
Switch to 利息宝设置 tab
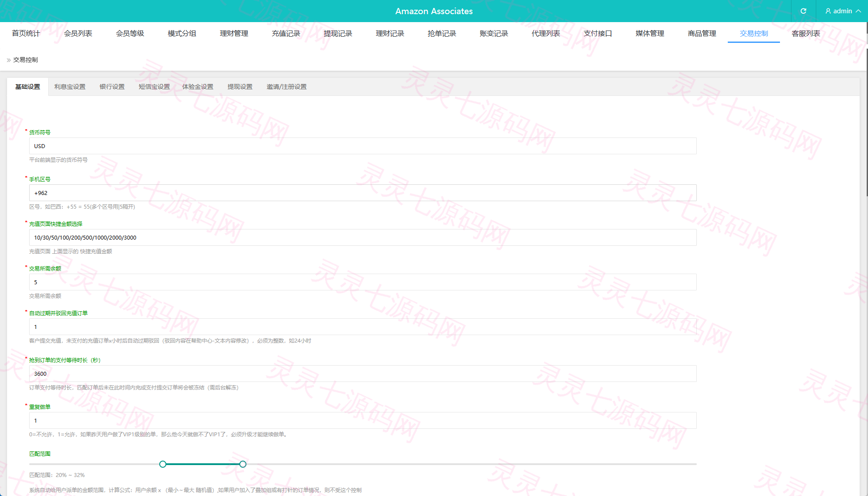(70, 87)
